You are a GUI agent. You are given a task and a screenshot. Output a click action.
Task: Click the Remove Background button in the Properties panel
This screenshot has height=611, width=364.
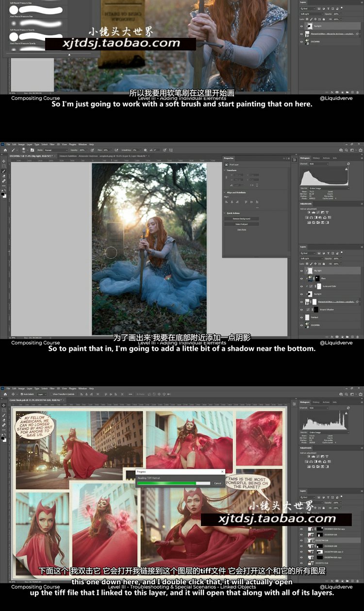(242, 219)
